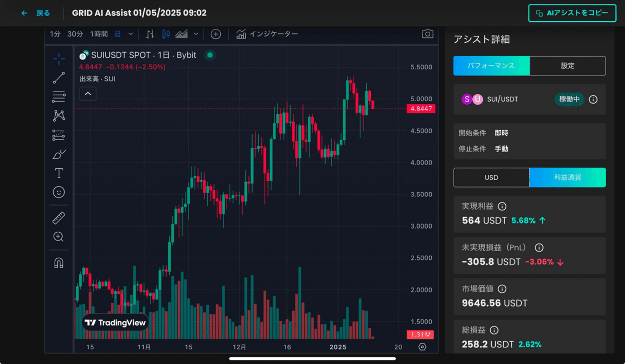Click the 2025 date axis label
Image resolution: width=625 pixels, height=364 pixels.
point(337,347)
